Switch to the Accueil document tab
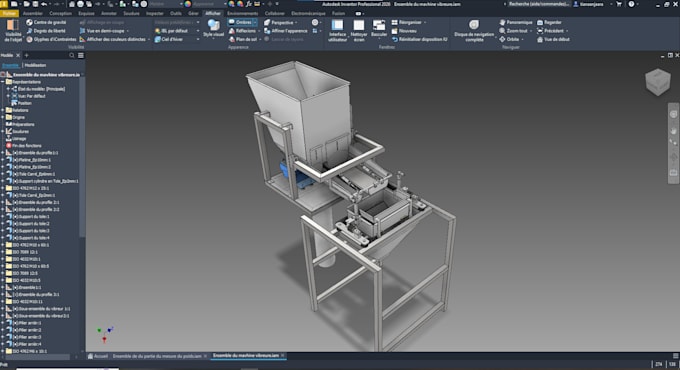This screenshot has width=680, height=370. pyautogui.click(x=98, y=356)
